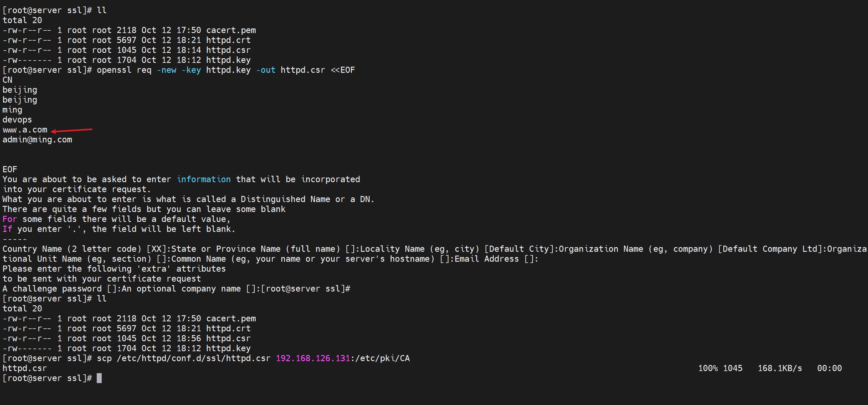Click the "devops" input line
Image resolution: width=868 pixels, height=405 pixels.
pos(17,120)
